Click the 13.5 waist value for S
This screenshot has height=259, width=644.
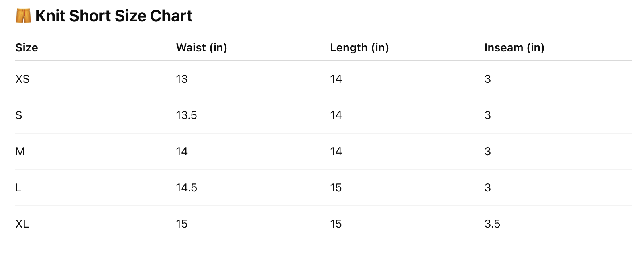point(186,115)
